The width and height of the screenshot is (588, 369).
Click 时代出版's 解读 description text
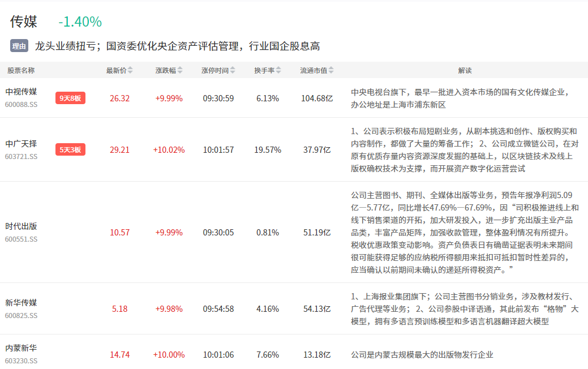click(464, 232)
